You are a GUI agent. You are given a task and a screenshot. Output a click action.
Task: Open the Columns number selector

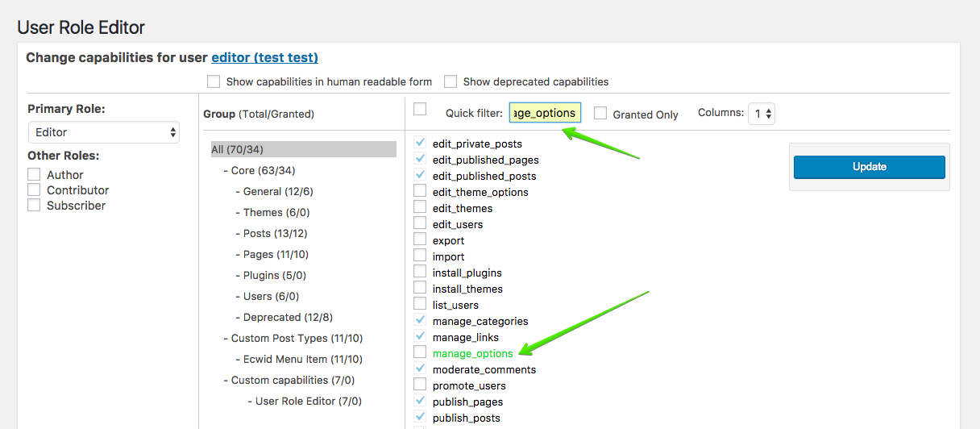[x=762, y=114]
